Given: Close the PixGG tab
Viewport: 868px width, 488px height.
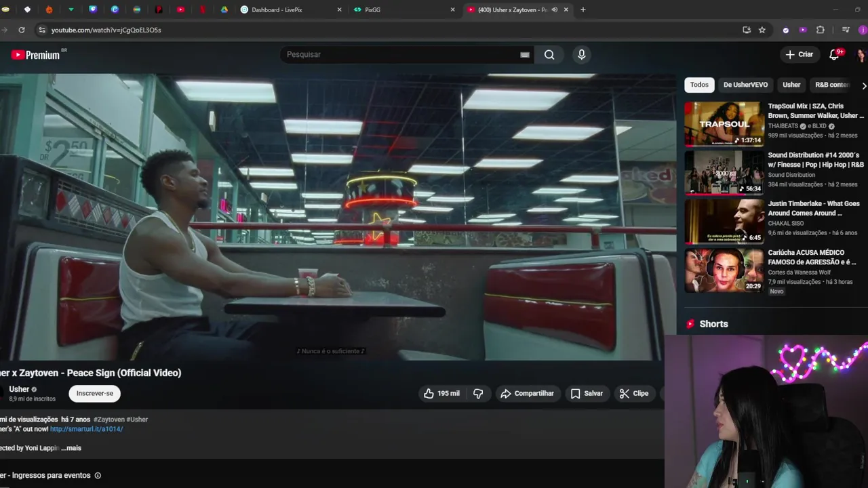Looking at the screenshot, I should (452, 9).
